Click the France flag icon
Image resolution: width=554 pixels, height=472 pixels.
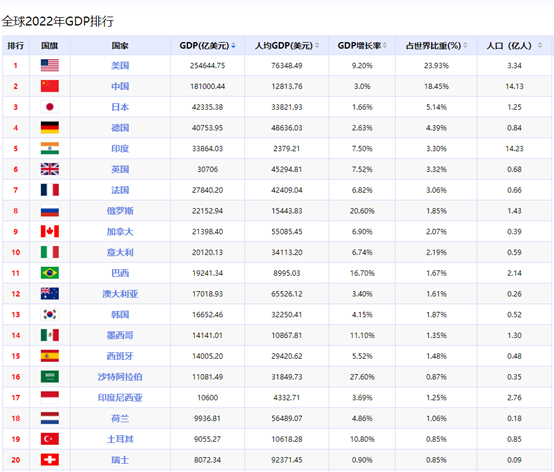[x=50, y=190]
